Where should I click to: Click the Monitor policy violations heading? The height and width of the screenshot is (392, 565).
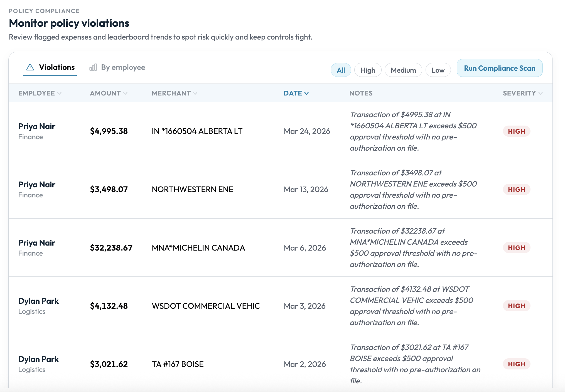(69, 23)
